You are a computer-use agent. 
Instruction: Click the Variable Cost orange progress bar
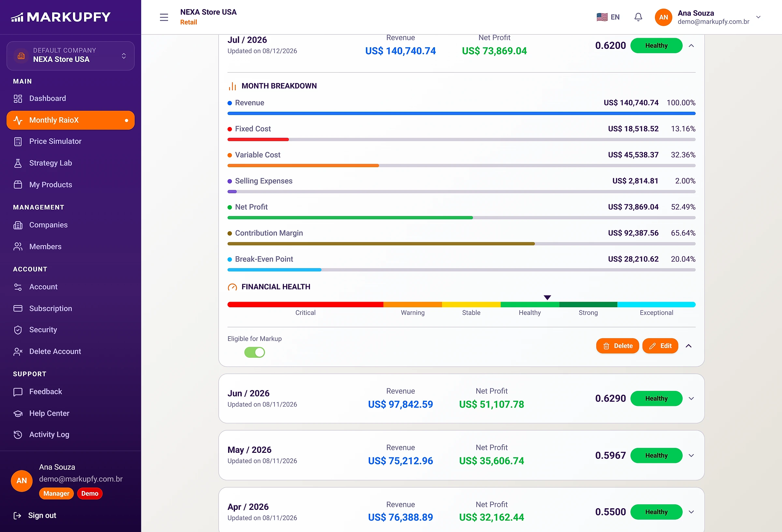pyautogui.click(x=303, y=165)
